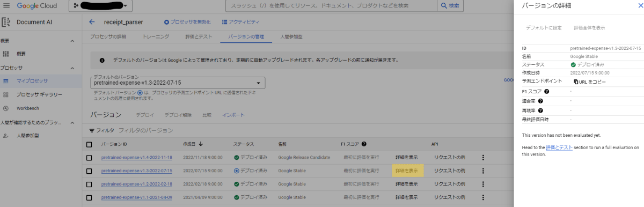The height and width of the screenshot is (207, 644).
Task: Click the search magnifier 検索 button
Action: pos(450,6)
